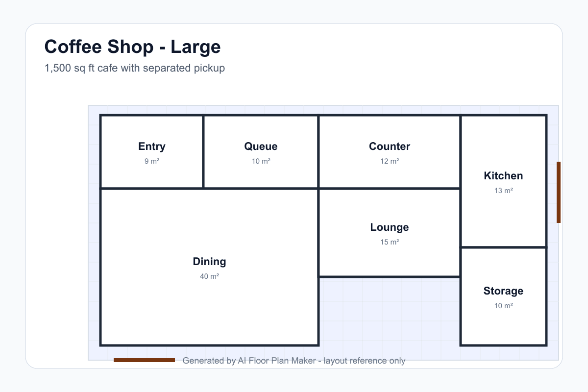
Task: Click the Queue 10 m² area label
Action: 261,161
